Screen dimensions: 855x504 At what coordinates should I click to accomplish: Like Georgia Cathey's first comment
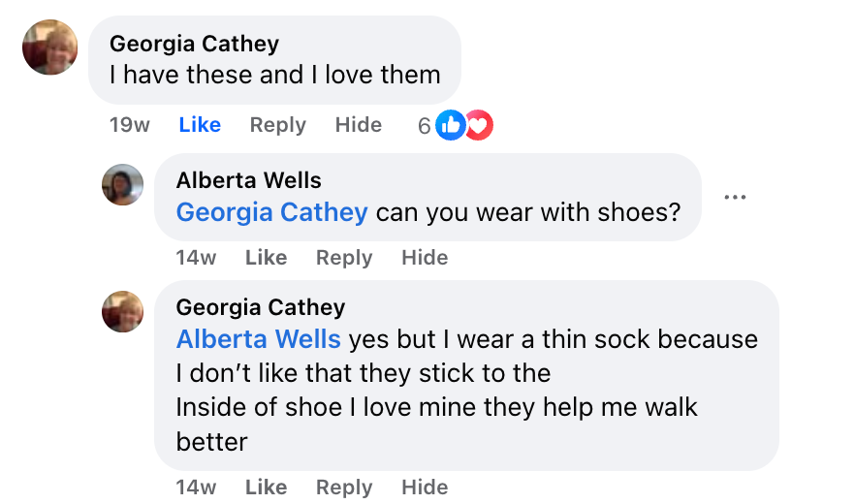click(x=200, y=125)
